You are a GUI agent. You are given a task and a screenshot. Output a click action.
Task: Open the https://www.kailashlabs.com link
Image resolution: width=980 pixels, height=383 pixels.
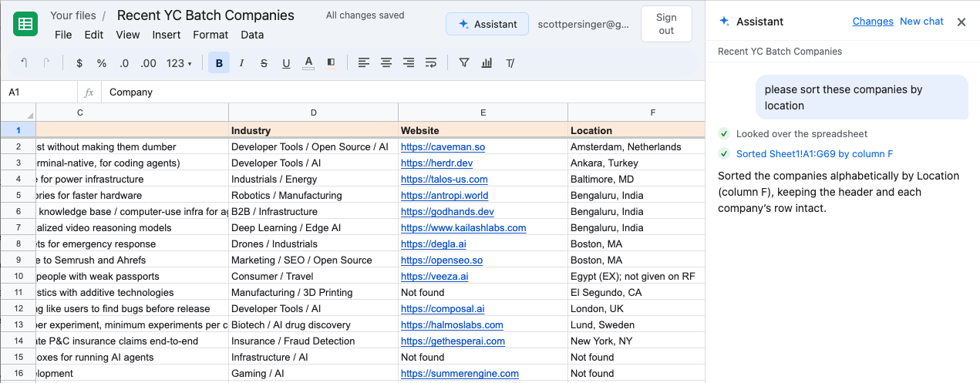coord(463,228)
